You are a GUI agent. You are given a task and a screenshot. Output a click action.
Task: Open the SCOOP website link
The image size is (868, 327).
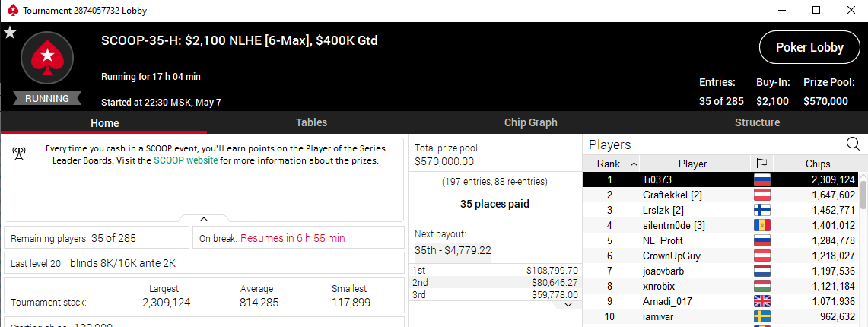[186, 160]
